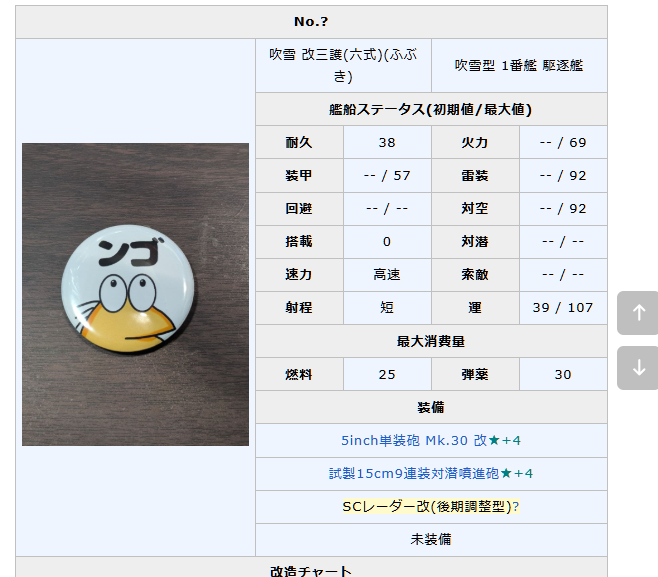658x577 pixels.
Task: Click the 装甲 value cell showing 57
Action: pos(387,175)
